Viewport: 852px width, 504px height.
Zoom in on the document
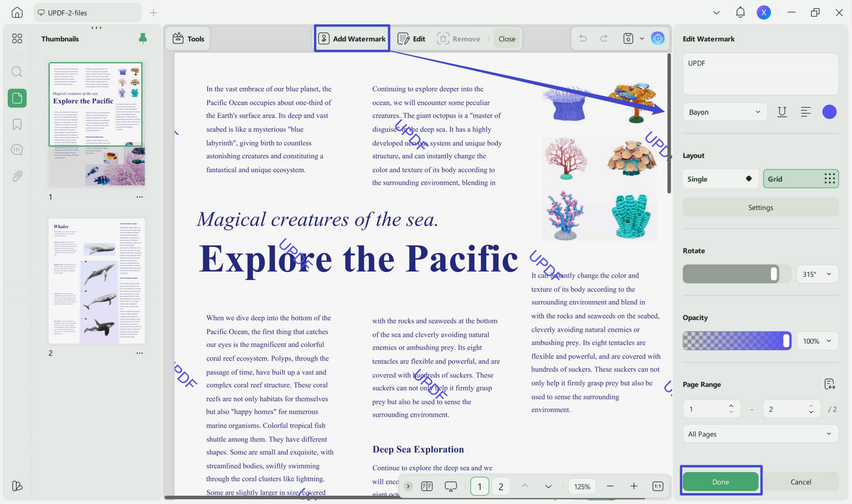634,486
